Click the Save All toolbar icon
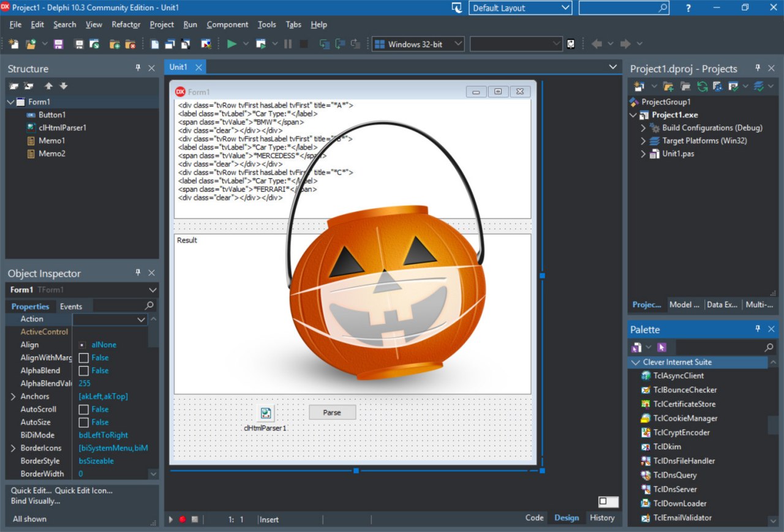Screen dimensions: 784x532 tap(79, 44)
